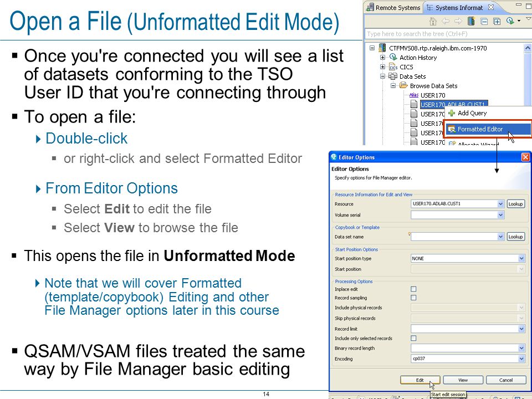Collapse all tree nodes via toolbar icon
The image size is (532, 399).
[x=484, y=22]
